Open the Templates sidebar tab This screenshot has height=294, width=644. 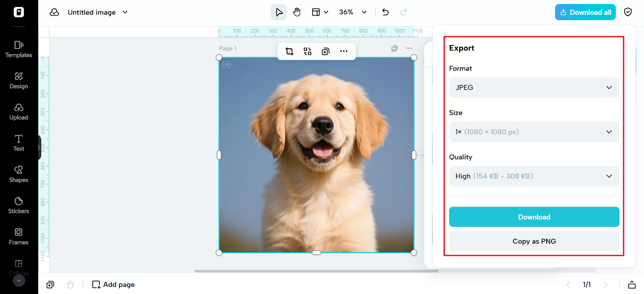point(19,49)
